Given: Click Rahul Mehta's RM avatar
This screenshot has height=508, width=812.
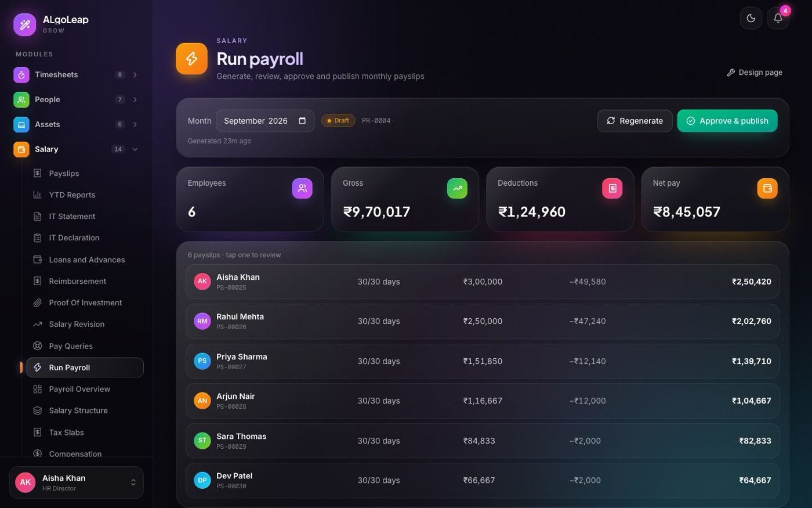Looking at the screenshot, I should tap(202, 321).
